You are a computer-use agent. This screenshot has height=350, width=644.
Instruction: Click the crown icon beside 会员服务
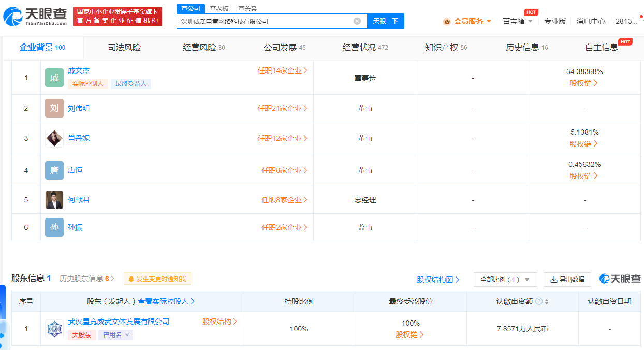(447, 21)
